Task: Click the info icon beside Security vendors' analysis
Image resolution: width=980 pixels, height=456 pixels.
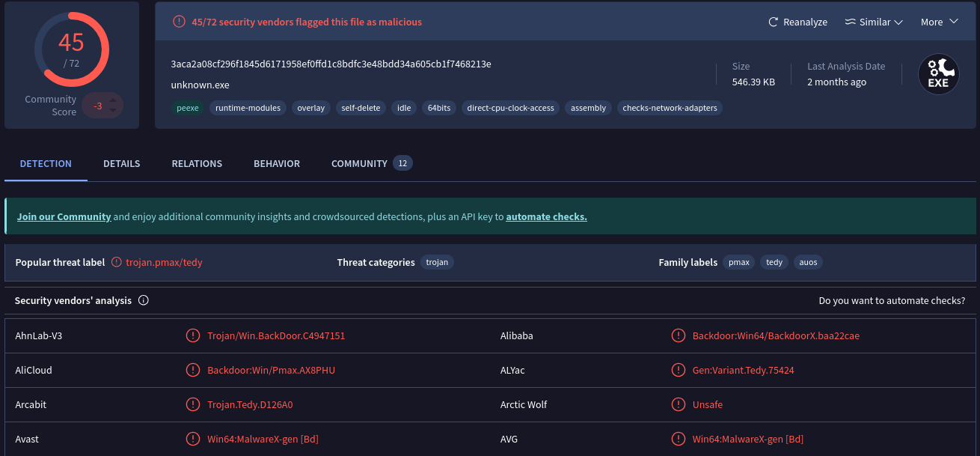Action: [143, 300]
